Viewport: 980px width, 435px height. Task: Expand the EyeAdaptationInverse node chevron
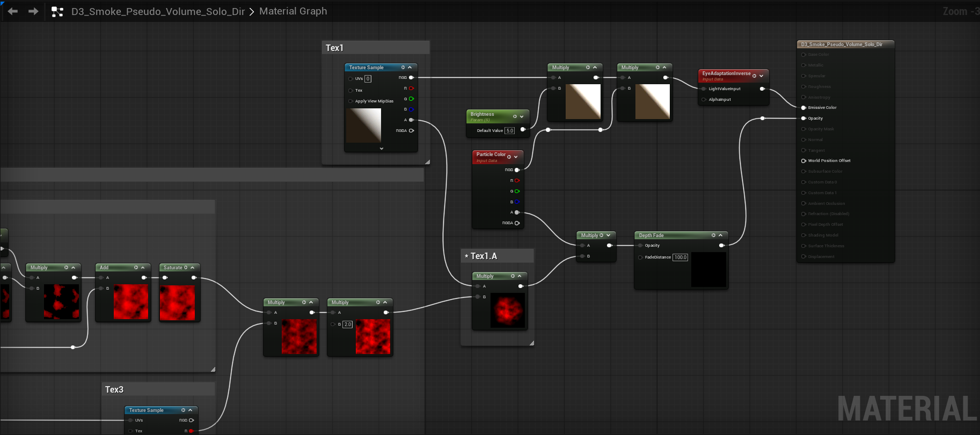761,76
